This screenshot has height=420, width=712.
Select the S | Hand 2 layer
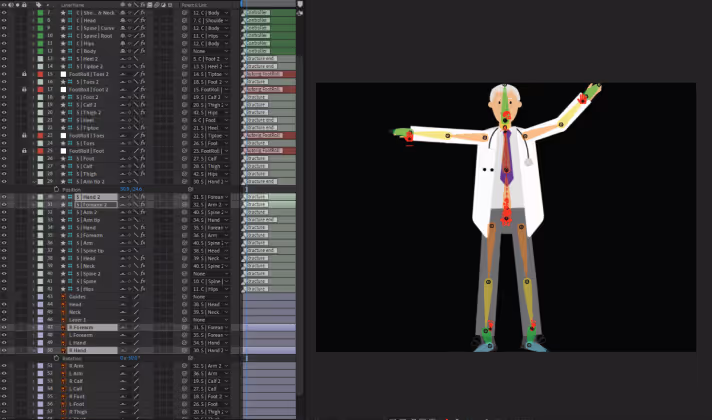(x=96, y=197)
